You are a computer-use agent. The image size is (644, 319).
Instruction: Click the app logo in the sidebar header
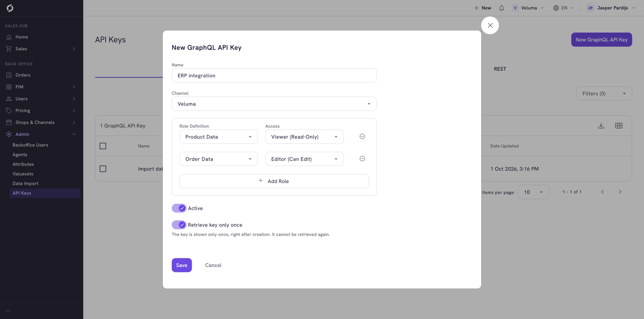(x=10, y=8)
